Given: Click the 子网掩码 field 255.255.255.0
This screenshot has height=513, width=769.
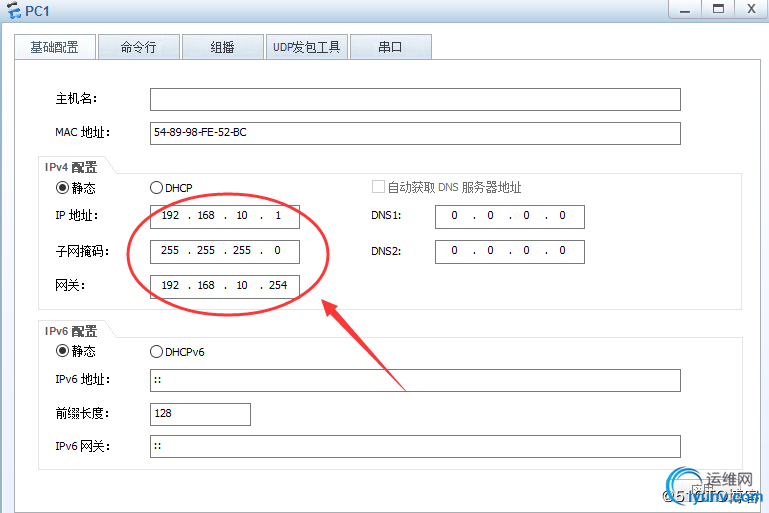Looking at the screenshot, I should pyautogui.click(x=225, y=252).
